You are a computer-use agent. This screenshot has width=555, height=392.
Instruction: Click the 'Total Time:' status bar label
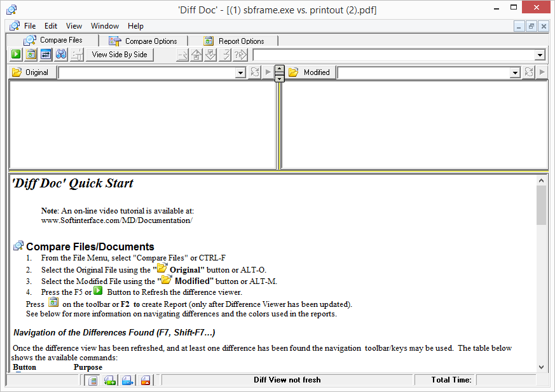point(451,380)
